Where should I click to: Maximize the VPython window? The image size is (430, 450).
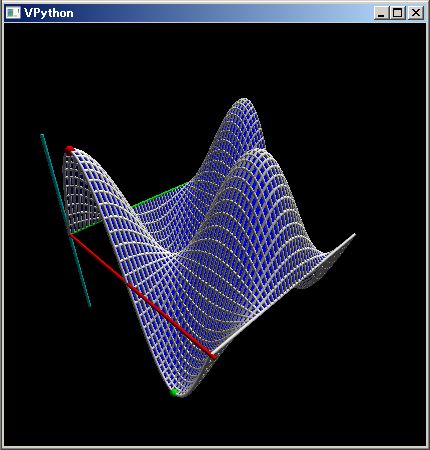[397, 13]
